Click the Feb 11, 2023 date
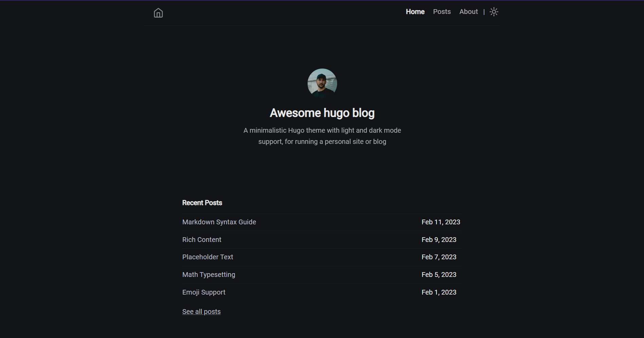 tap(441, 222)
